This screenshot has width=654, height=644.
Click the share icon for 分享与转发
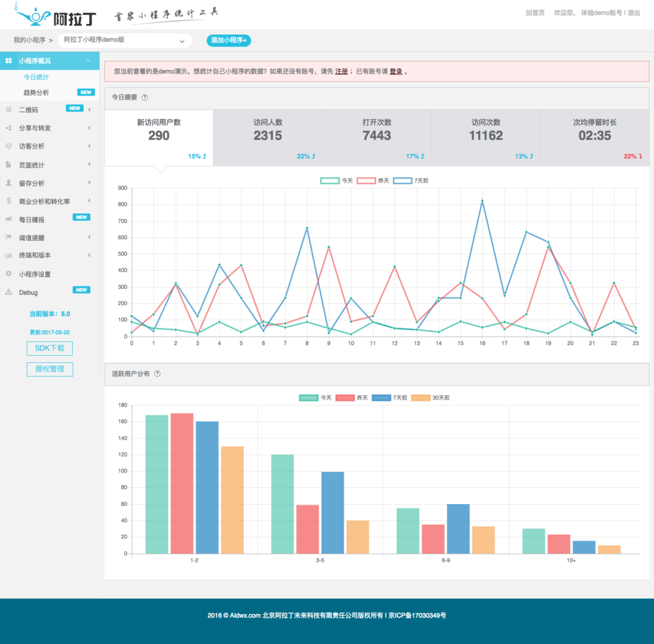(x=9, y=128)
